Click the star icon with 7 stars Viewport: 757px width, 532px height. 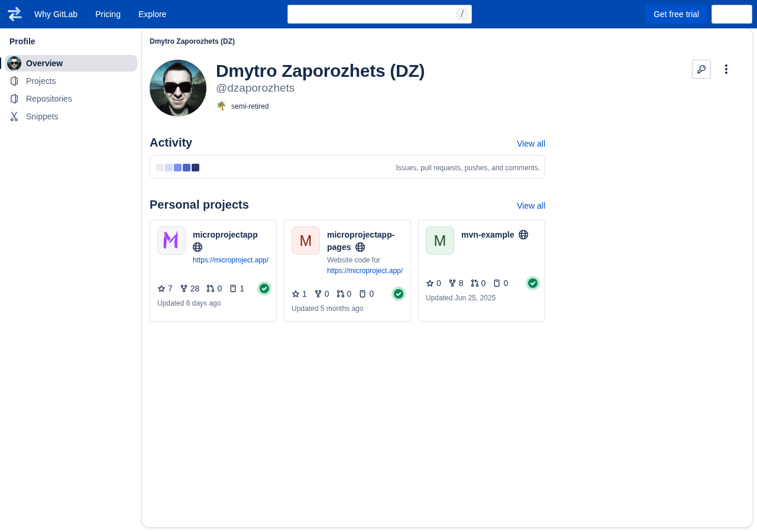161,288
